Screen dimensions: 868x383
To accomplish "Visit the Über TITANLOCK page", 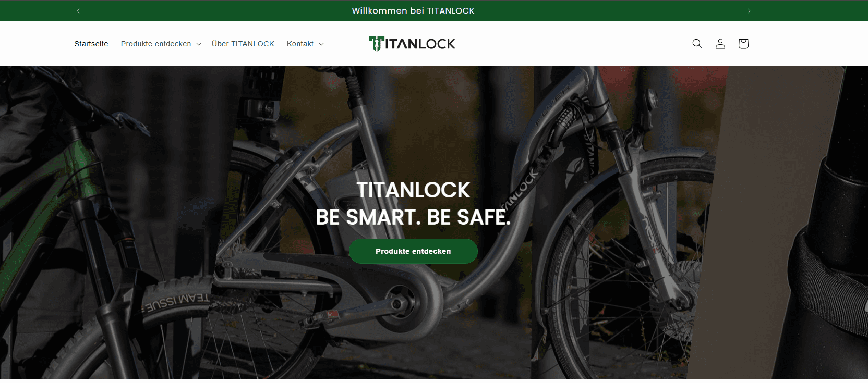I will pyautogui.click(x=243, y=44).
